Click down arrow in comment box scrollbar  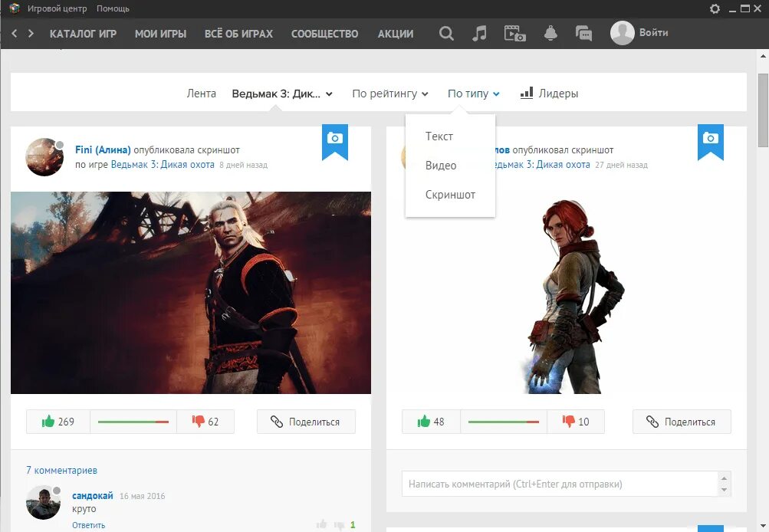pyautogui.click(x=724, y=490)
